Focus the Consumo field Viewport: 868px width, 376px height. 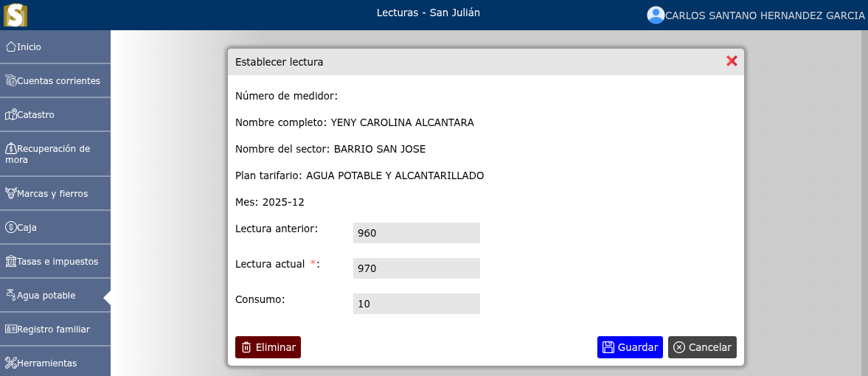(x=416, y=304)
